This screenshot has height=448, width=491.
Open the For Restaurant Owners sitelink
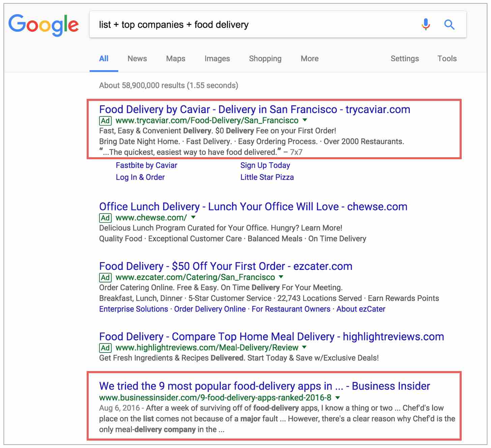[x=291, y=309]
